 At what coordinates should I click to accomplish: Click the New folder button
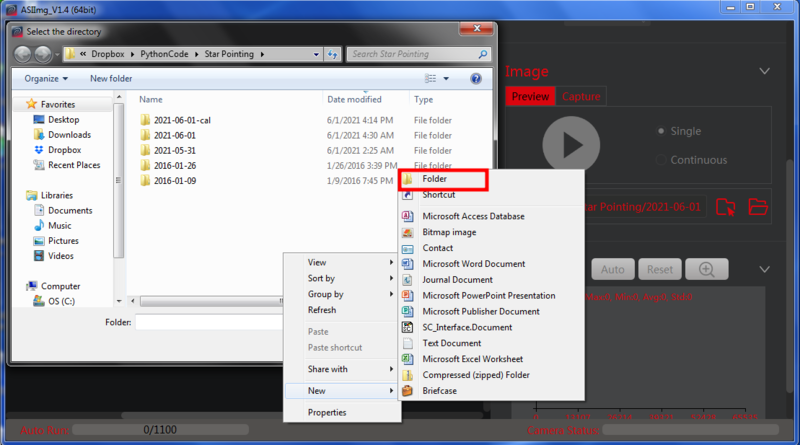[x=111, y=79]
